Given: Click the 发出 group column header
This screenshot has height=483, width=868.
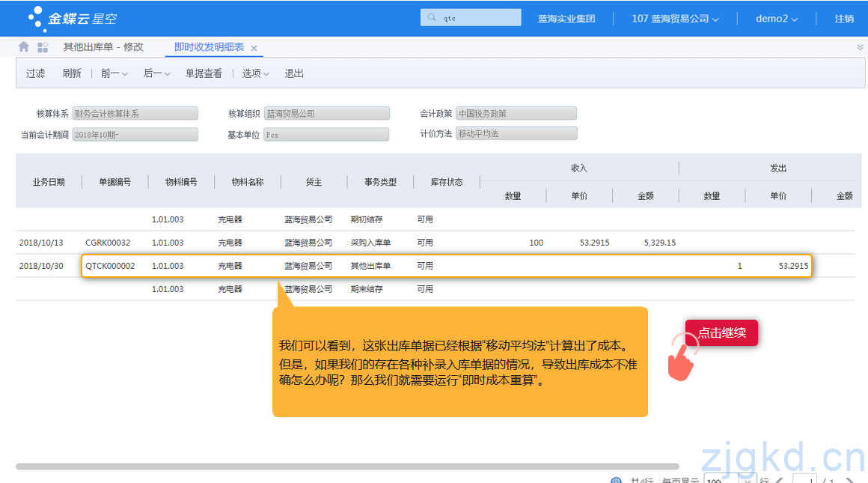Looking at the screenshot, I should [778, 168].
